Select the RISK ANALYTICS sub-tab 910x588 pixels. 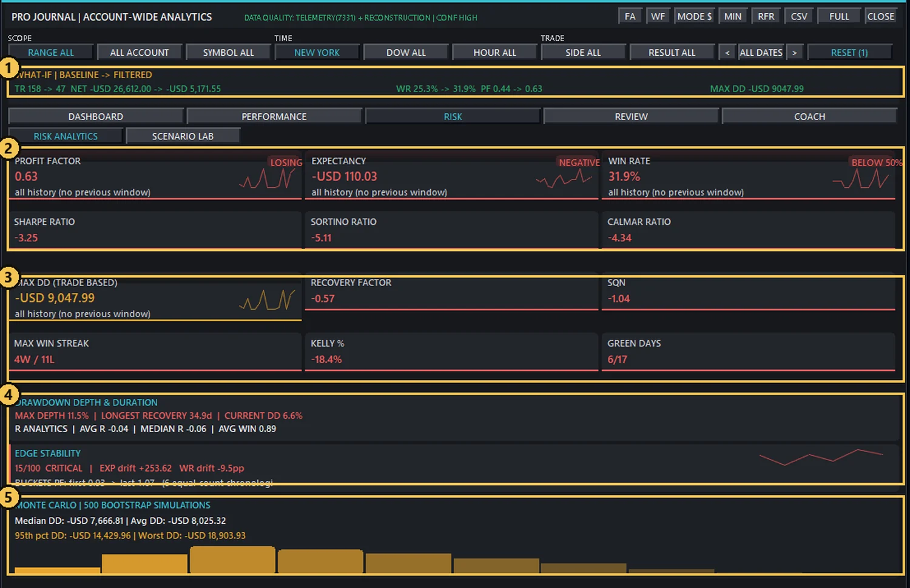66,136
